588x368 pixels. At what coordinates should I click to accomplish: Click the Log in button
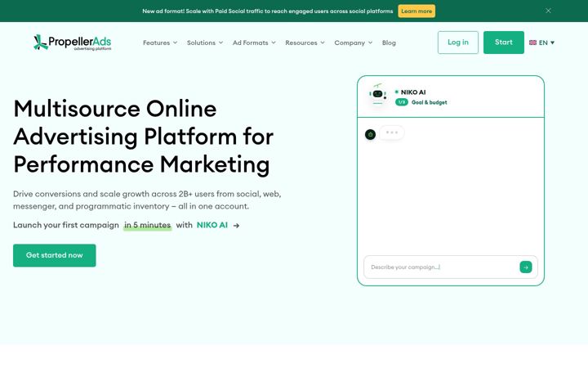[x=458, y=43]
